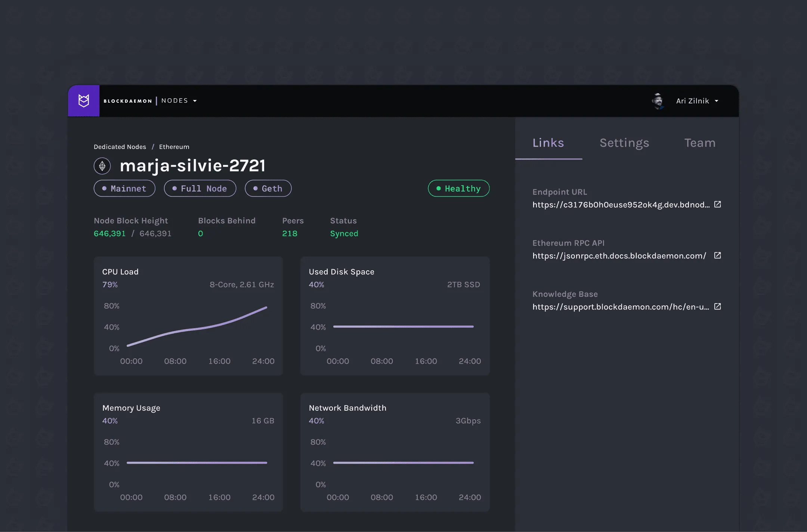
Task: Click the Mainnet tag pill
Action: (x=124, y=189)
